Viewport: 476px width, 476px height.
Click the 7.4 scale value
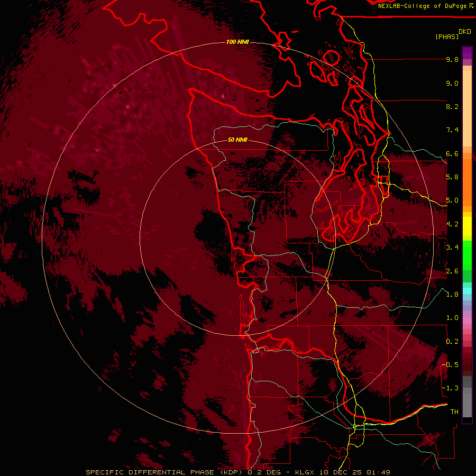[x=452, y=130]
